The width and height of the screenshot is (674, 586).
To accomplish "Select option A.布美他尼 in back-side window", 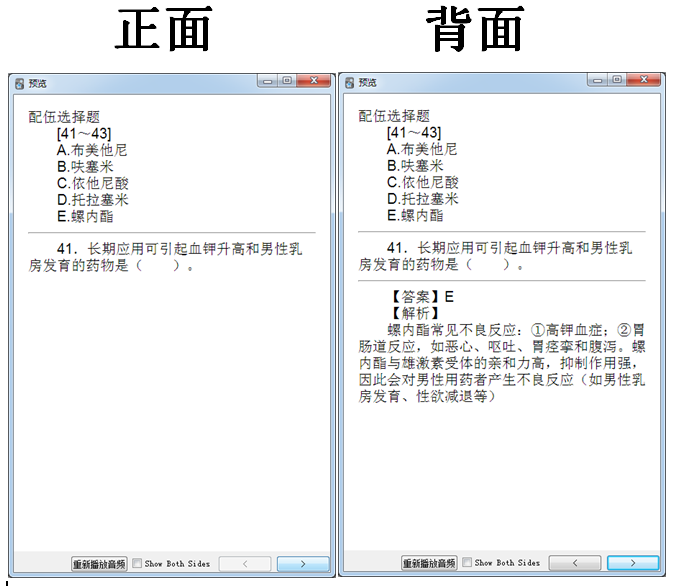I will (422, 150).
